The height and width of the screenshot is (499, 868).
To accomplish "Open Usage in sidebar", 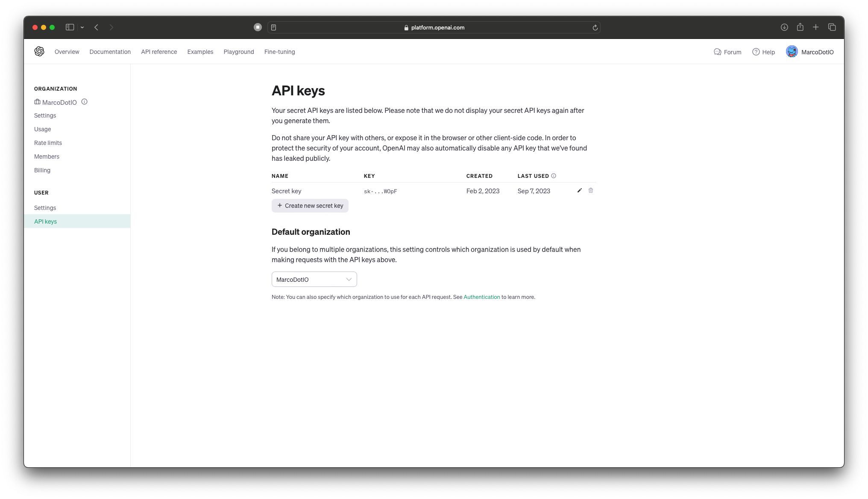I will pos(42,129).
